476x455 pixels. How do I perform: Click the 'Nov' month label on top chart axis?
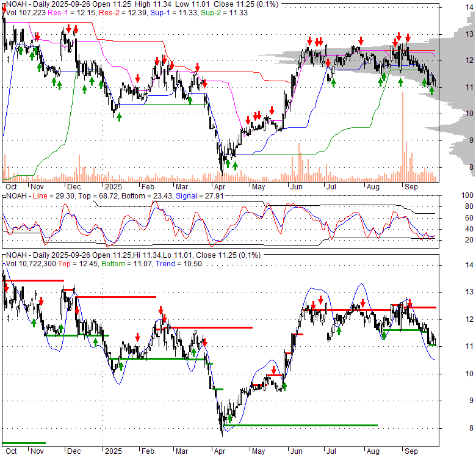click(x=37, y=187)
